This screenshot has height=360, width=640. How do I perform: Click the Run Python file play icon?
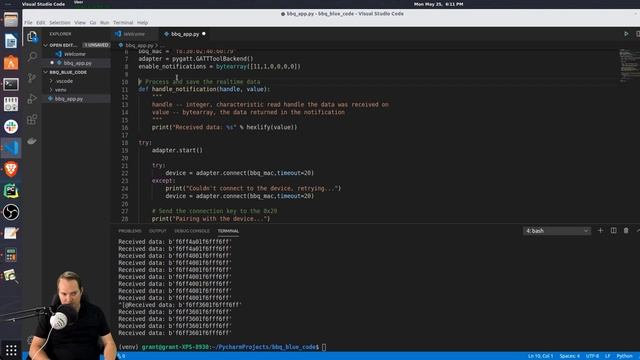[x=626, y=34]
